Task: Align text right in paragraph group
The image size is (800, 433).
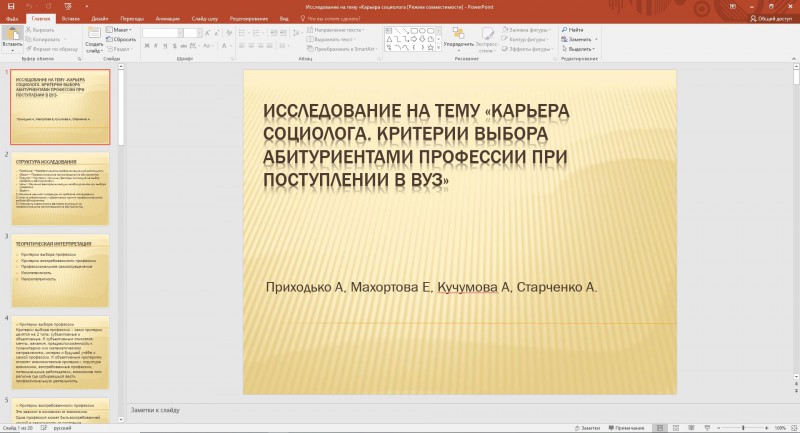Action: (261, 46)
